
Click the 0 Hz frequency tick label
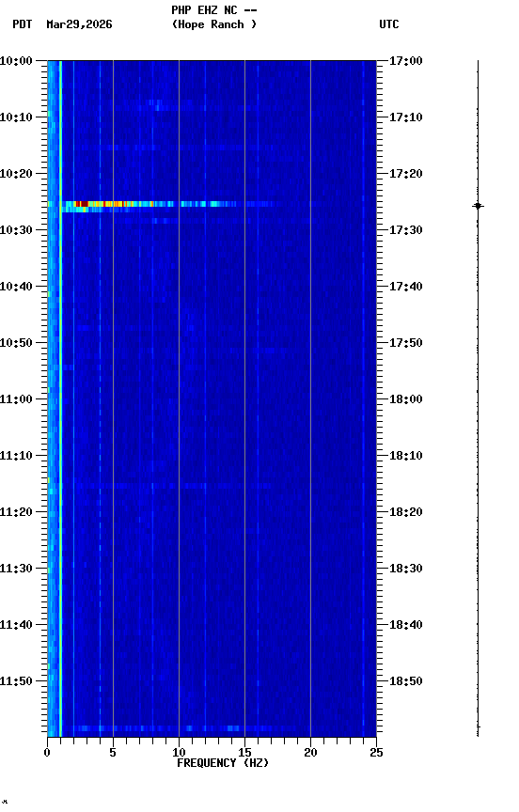click(x=47, y=754)
